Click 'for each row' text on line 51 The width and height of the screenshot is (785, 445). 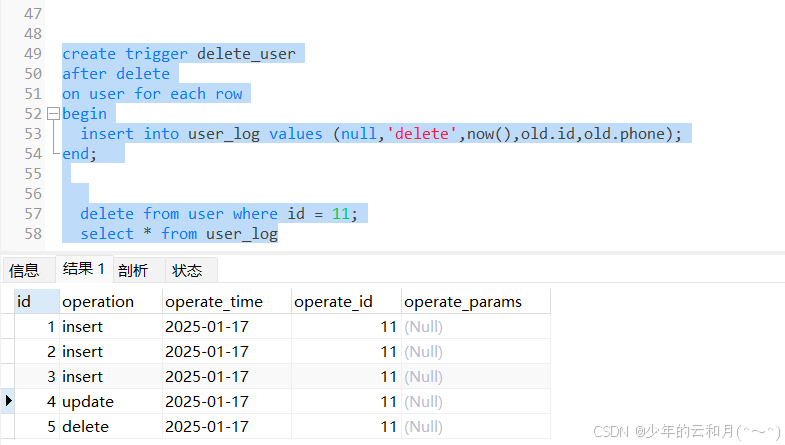(188, 94)
